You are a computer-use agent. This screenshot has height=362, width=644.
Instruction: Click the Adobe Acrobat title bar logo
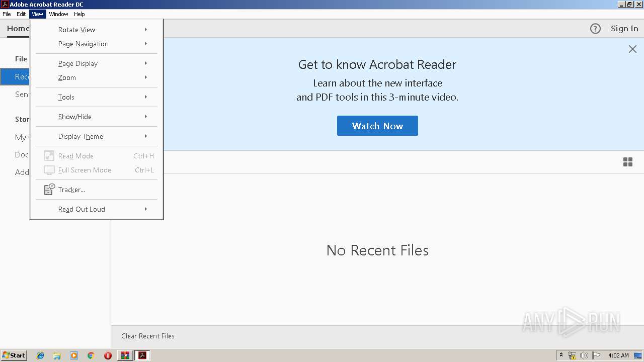click(x=5, y=5)
